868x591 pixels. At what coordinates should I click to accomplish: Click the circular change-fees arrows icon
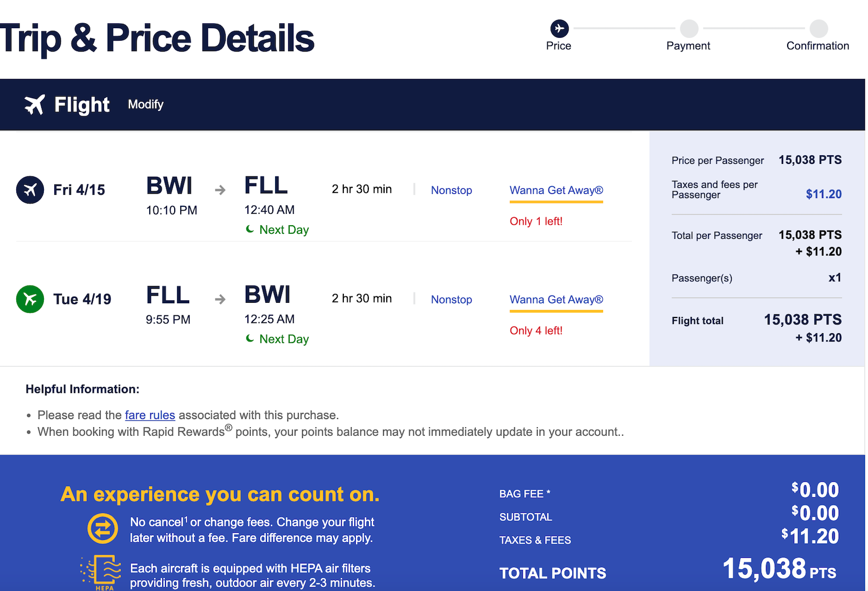click(101, 528)
